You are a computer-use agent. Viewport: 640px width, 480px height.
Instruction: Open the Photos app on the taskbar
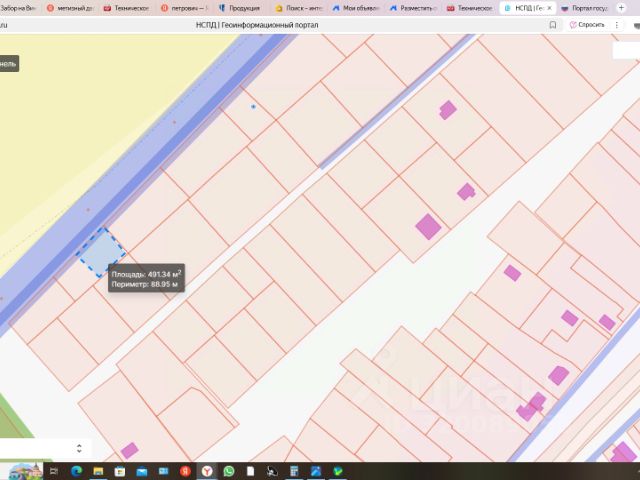pyautogui.click(x=316, y=471)
